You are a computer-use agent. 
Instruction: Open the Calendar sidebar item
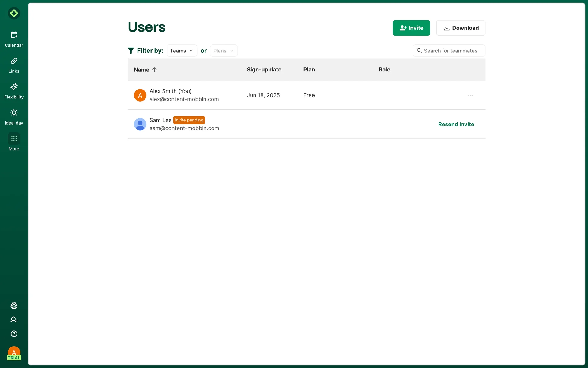[x=14, y=39]
